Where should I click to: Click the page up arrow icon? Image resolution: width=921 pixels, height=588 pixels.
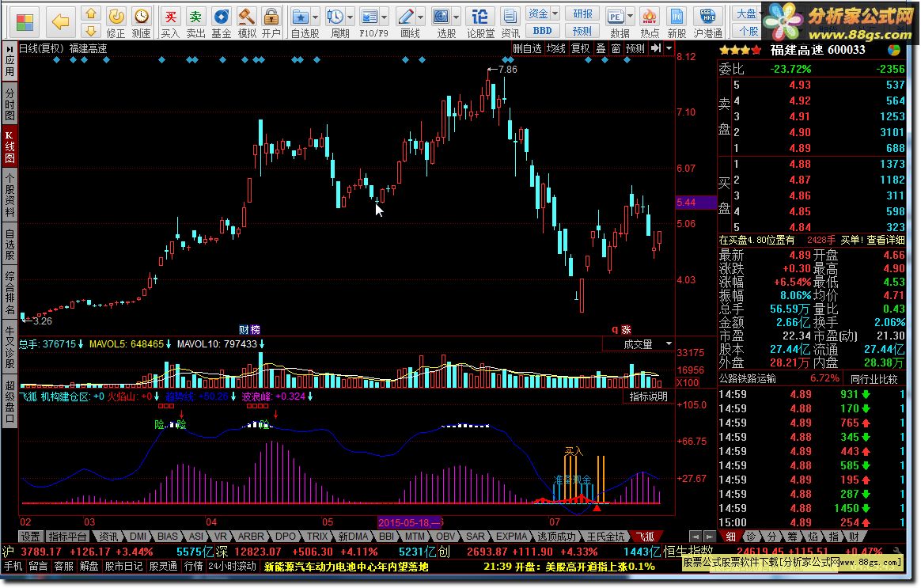[x=91, y=13]
